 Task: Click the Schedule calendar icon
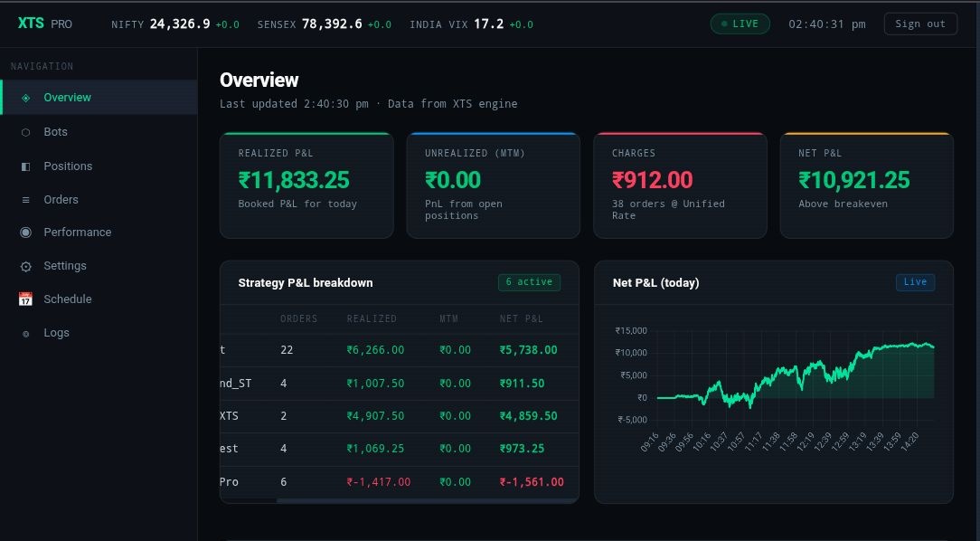[25, 299]
